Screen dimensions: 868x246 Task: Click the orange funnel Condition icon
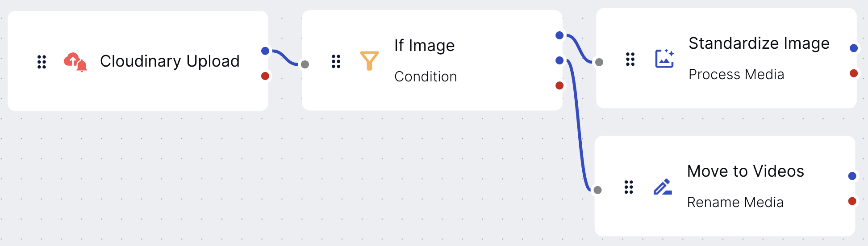[x=369, y=61]
